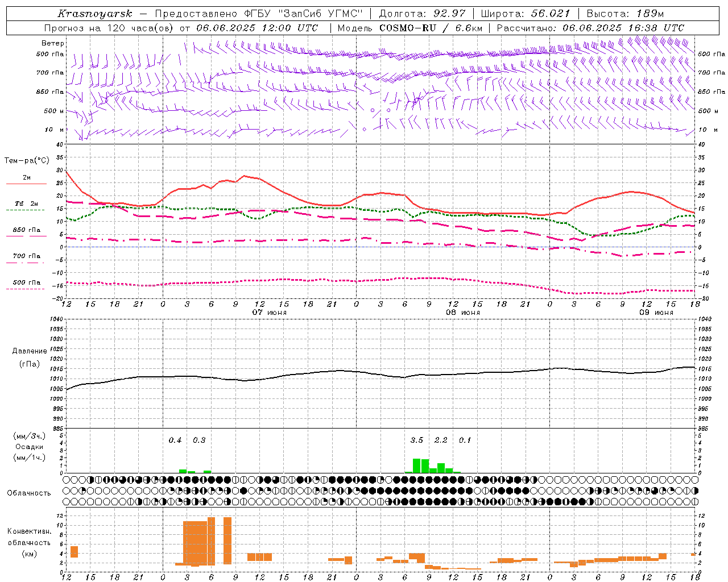Select the 'Долгота: 92.97' header field
The width and height of the screenshot is (728, 582).
[x=422, y=14]
